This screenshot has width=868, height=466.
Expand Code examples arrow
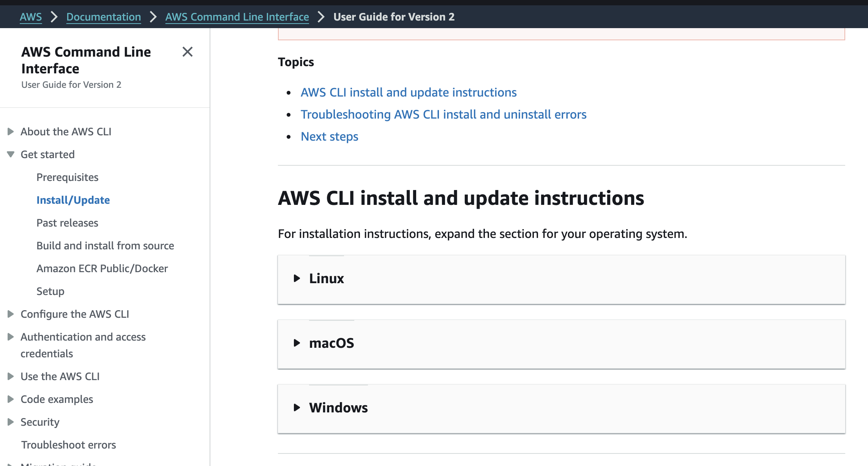(x=11, y=399)
